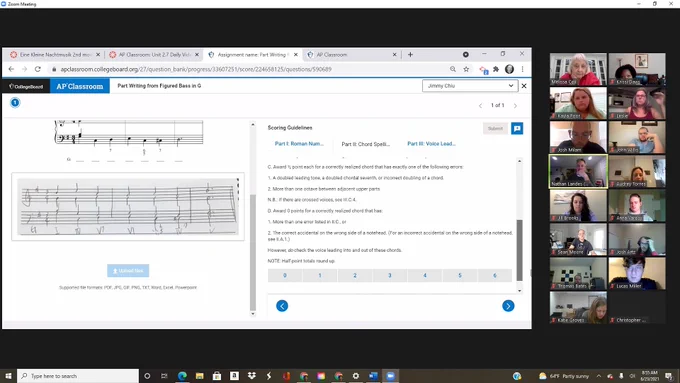
Task: Open the Chrome three-dot menu
Action: 523,69
